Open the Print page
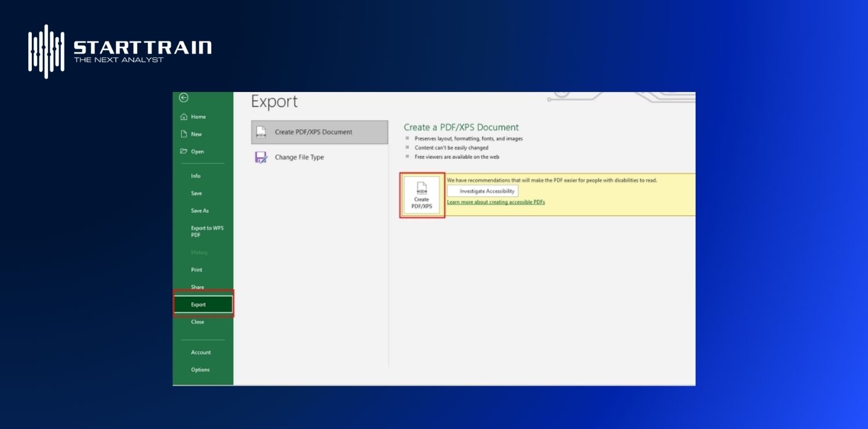This screenshot has width=868, height=429. (197, 270)
